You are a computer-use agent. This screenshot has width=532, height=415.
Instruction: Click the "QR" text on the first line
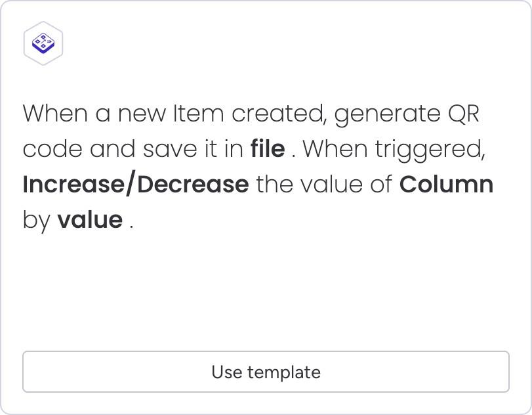tap(462, 114)
